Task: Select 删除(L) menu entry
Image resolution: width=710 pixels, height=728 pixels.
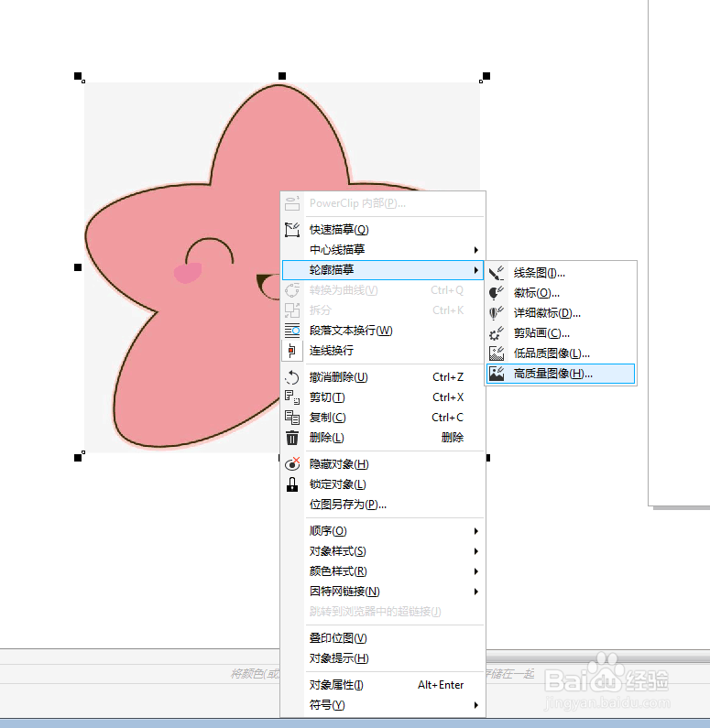Action: pyautogui.click(x=383, y=438)
